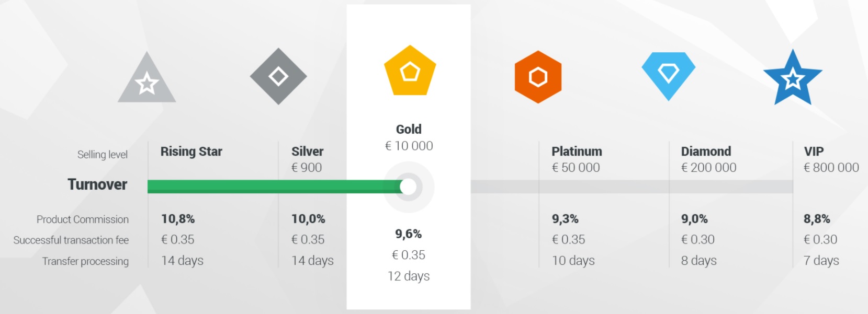This screenshot has width=868, height=314.
Task: Click the grey unfilled turnover track
Action: pos(632,187)
